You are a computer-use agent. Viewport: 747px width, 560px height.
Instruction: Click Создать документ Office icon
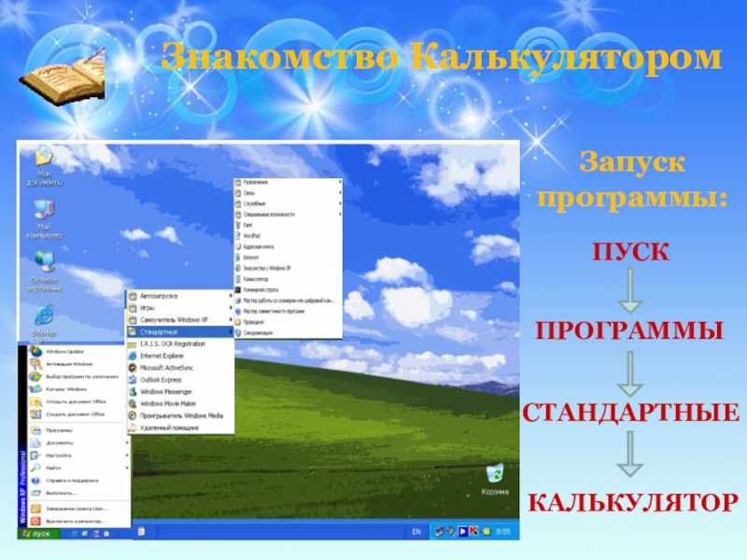click(35, 414)
